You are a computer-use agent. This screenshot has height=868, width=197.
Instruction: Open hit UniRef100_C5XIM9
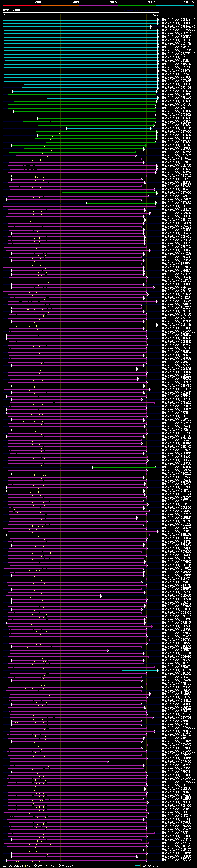177,43
